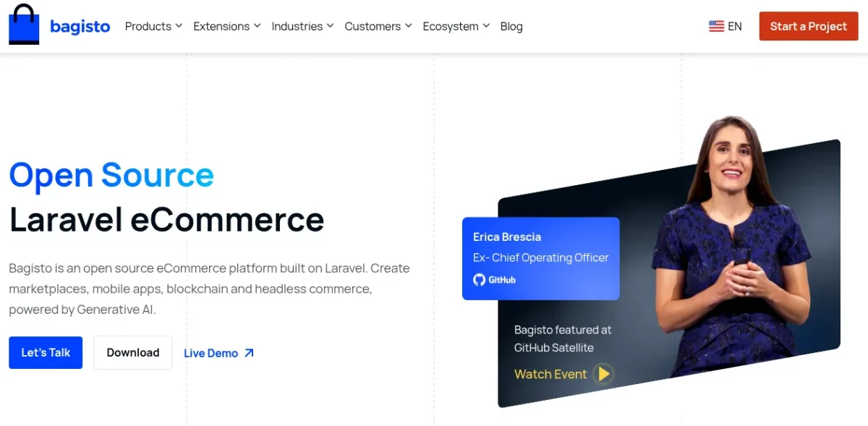This screenshot has height=426, width=868.
Task: Open the Ecosystem dropdown menu
Action: tap(456, 26)
